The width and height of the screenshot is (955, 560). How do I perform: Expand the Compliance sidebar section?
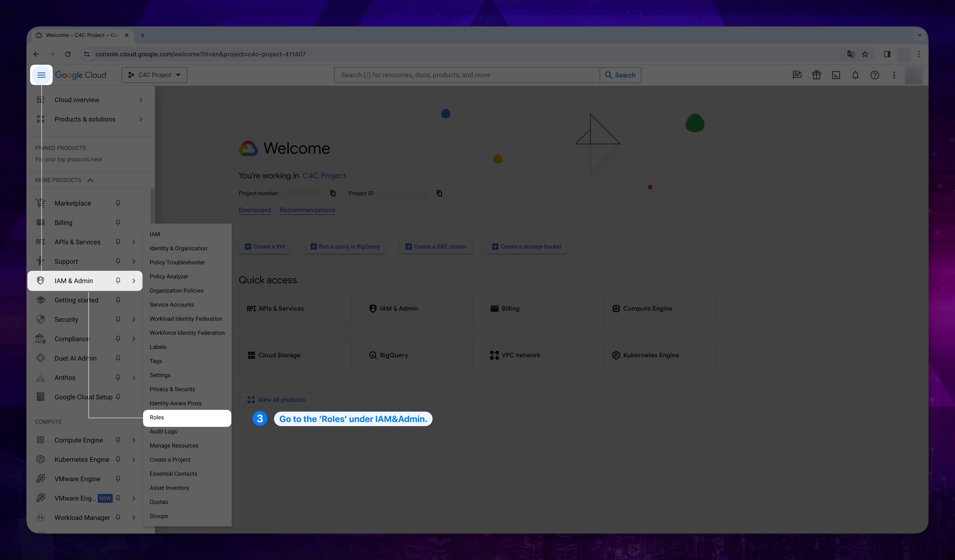click(133, 339)
